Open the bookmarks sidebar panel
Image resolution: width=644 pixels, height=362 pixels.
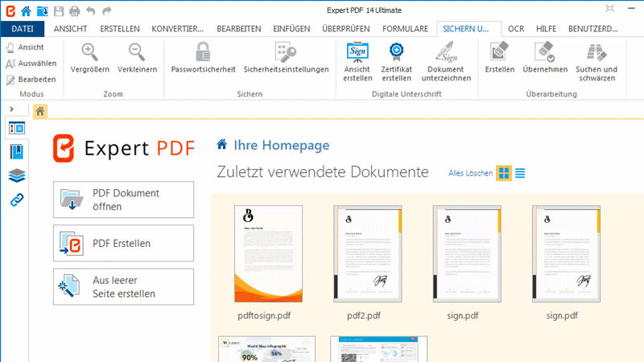[x=17, y=152]
